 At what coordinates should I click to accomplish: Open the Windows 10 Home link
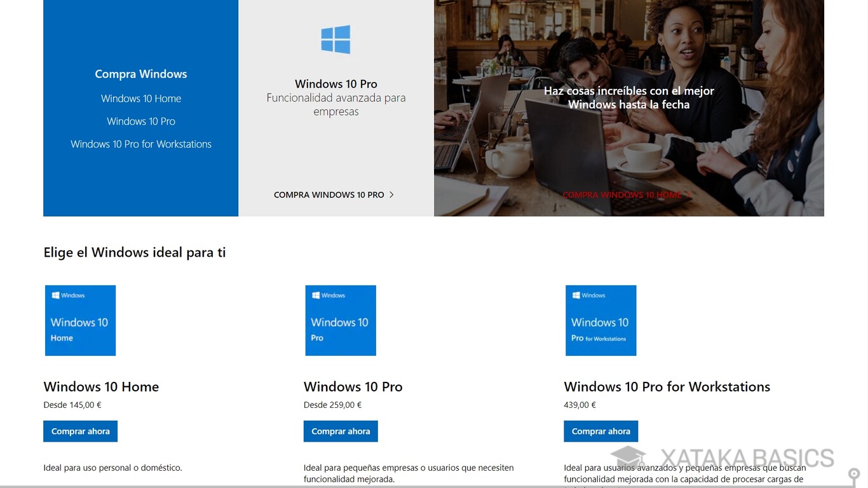tap(140, 98)
